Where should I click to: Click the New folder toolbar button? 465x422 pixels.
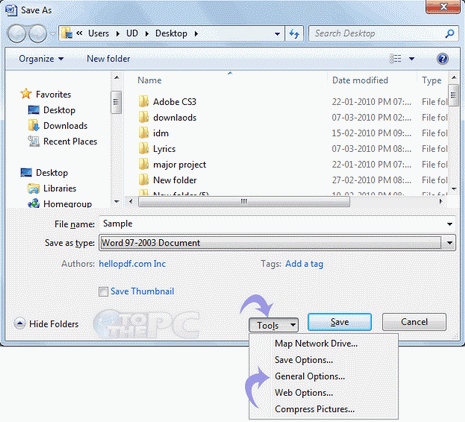pos(108,59)
